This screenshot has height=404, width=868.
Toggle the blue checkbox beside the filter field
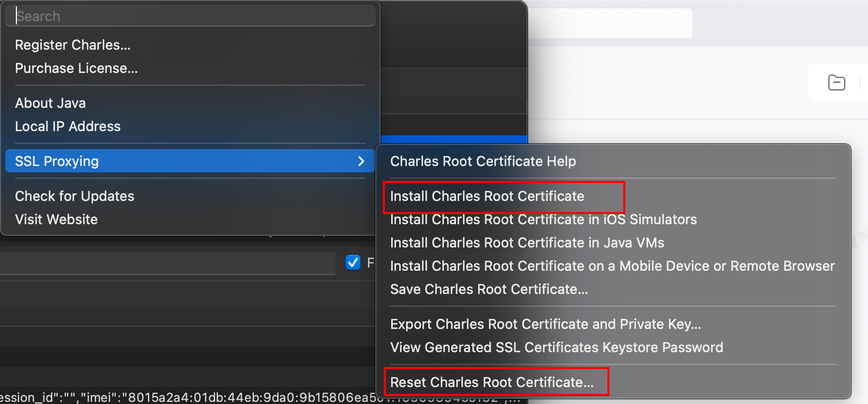(353, 262)
